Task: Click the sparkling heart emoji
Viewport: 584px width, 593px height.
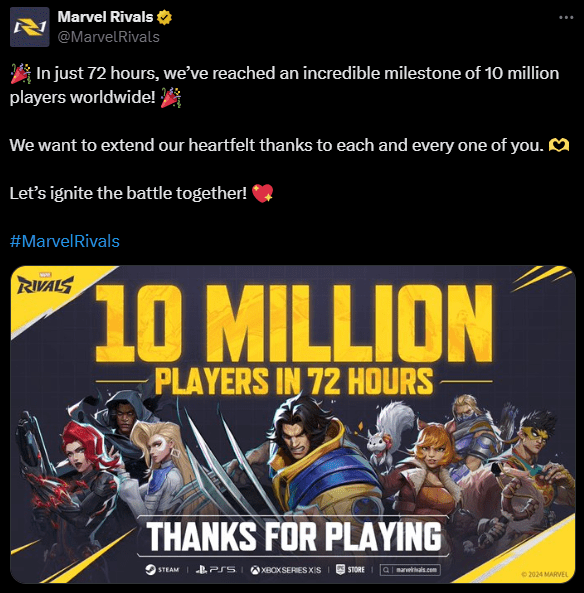Action: click(262, 193)
